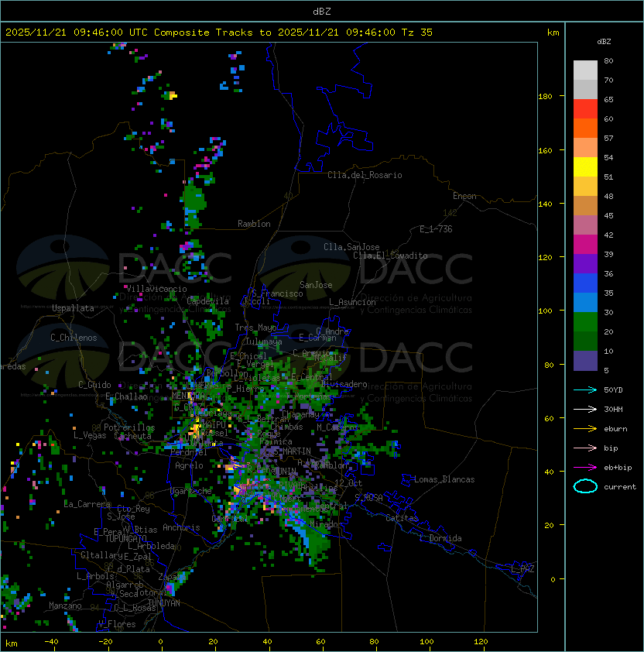Click the cyan 'current' ellipse legend symbol
This screenshot has width=644, height=652.
585,486
